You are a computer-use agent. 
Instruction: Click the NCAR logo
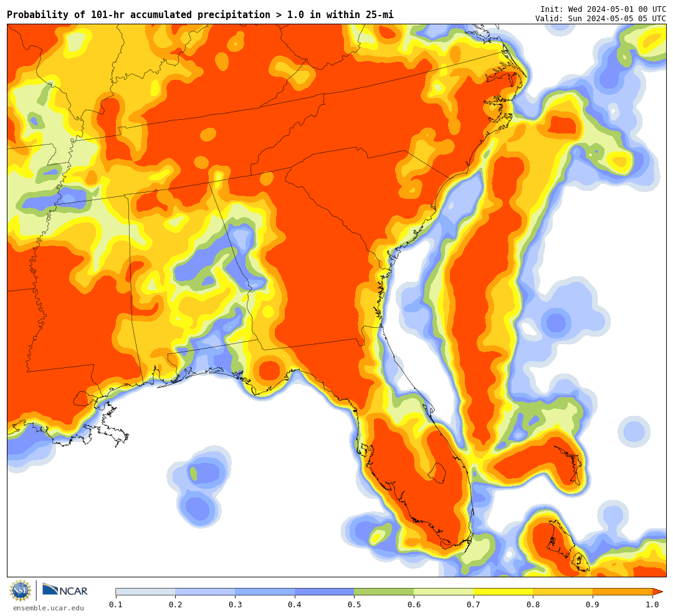[65, 590]
